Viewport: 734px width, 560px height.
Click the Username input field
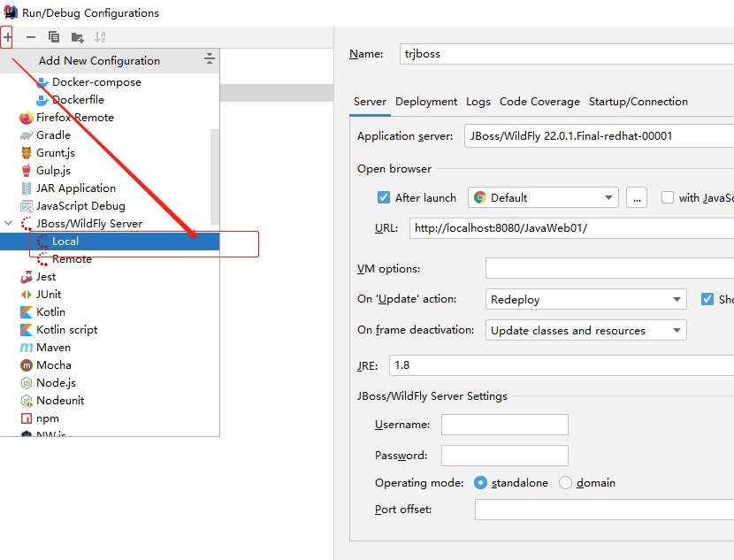pos(505,425)
